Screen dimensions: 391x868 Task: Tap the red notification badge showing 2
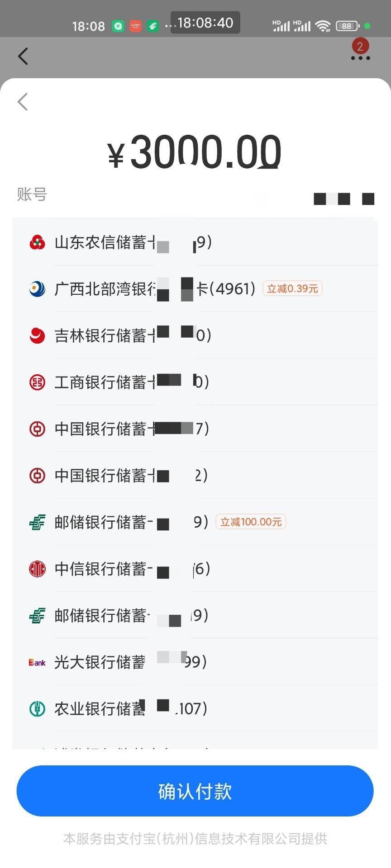(x=360, y=46)
